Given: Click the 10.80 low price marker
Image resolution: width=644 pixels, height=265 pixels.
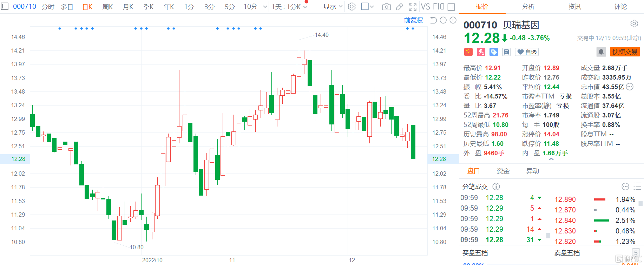Looking at the screenshot, I should (137, 247).
